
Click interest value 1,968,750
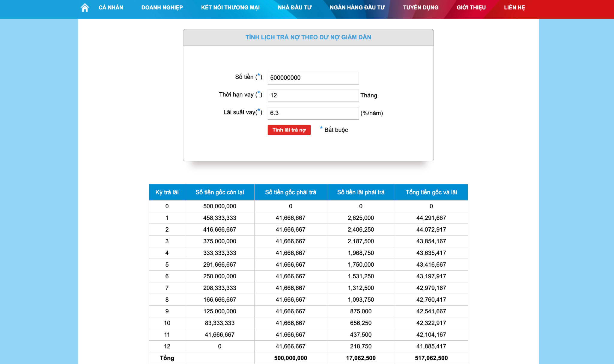point(361,253)
